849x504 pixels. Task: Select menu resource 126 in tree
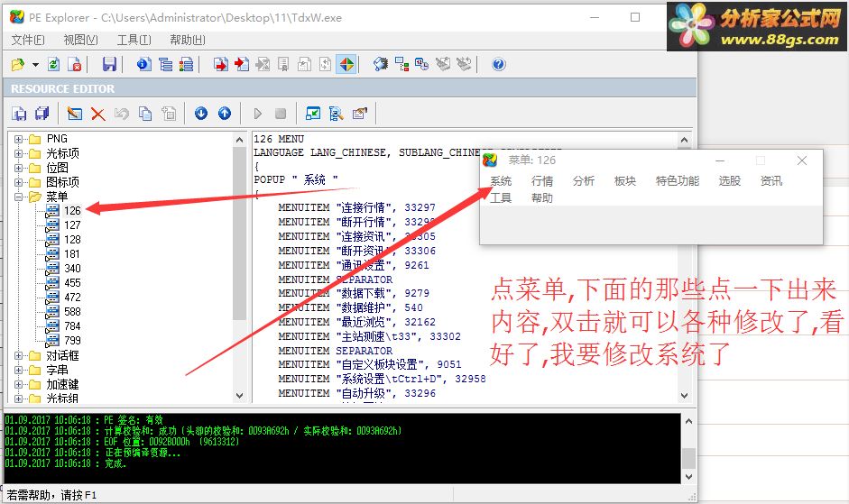click(x=72, y=211)
